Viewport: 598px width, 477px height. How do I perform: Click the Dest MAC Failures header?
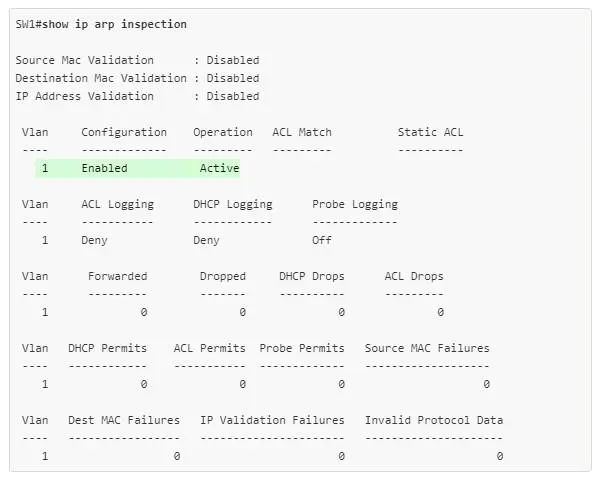point(124,420)
